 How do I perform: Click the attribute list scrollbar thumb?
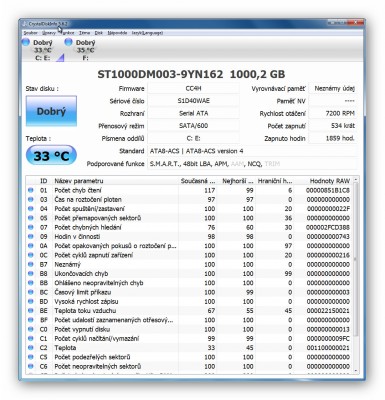point(356,260)
